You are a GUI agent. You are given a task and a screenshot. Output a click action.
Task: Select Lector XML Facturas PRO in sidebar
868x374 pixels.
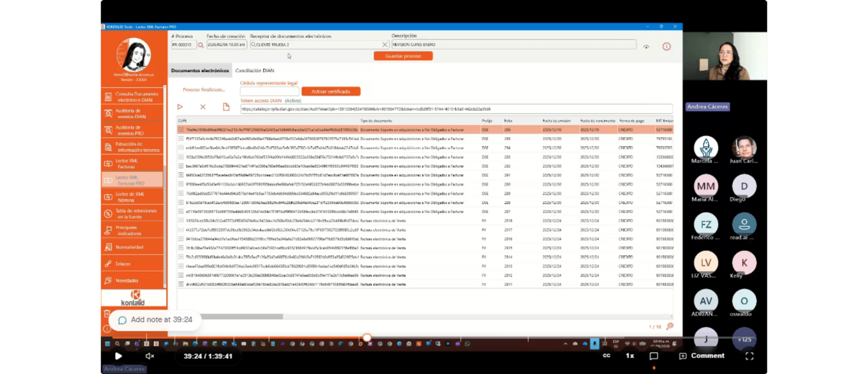132,180
